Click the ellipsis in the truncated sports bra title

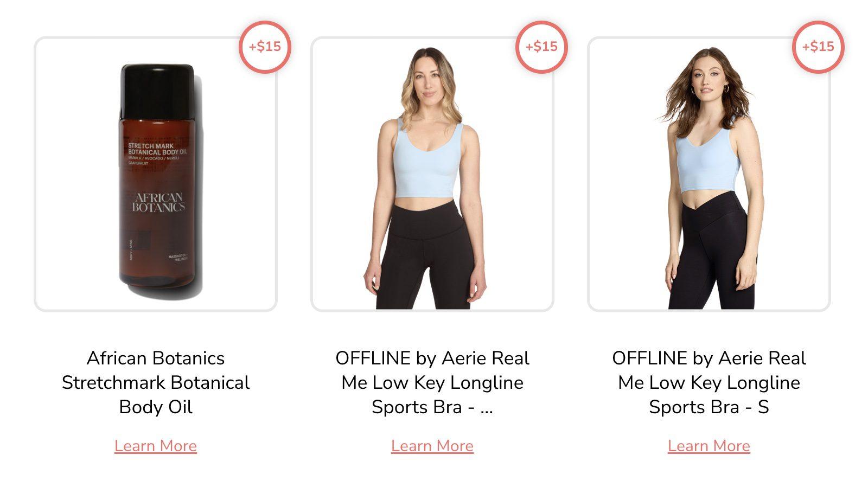tap(487, 408)
